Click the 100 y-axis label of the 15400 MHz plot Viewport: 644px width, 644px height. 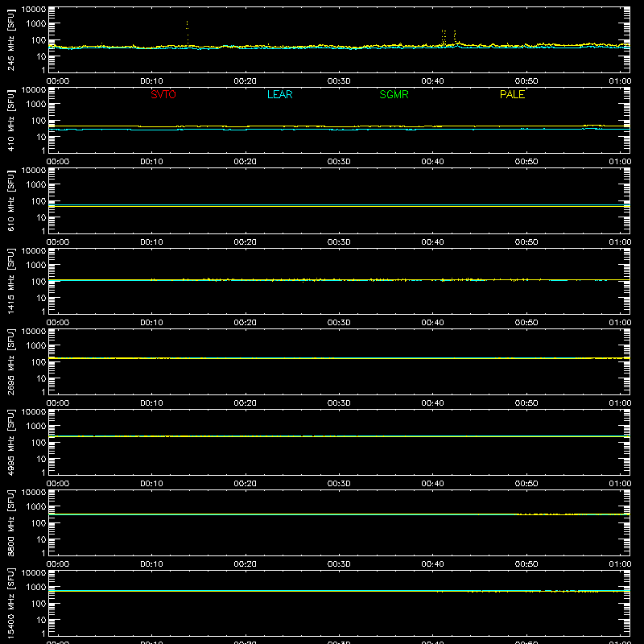pos(39,604)
